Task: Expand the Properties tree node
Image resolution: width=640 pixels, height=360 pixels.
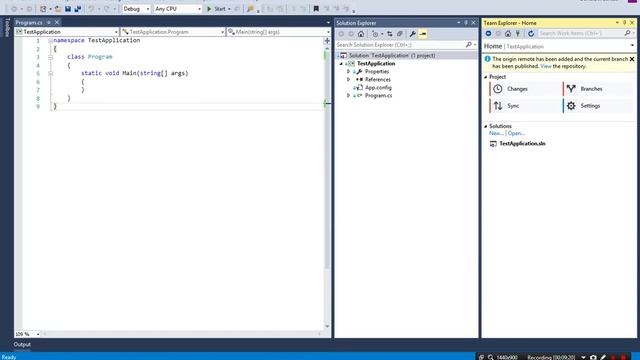Action: tap(349, 71)
